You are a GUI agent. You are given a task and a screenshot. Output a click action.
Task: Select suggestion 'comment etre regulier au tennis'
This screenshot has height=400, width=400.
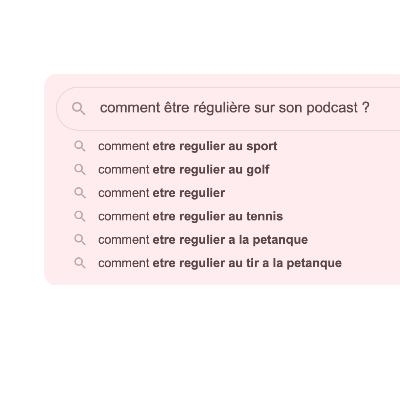pos(191,216)
